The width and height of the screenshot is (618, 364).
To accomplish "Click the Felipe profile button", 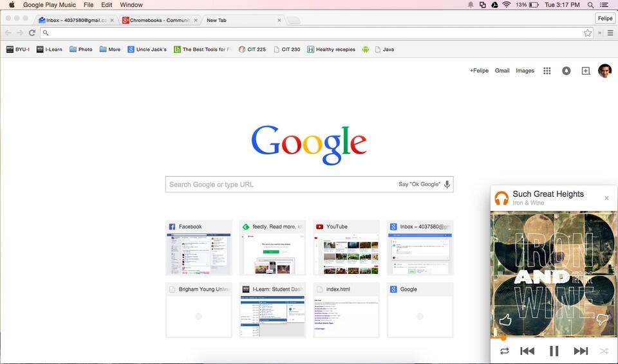I will (605, 19).
